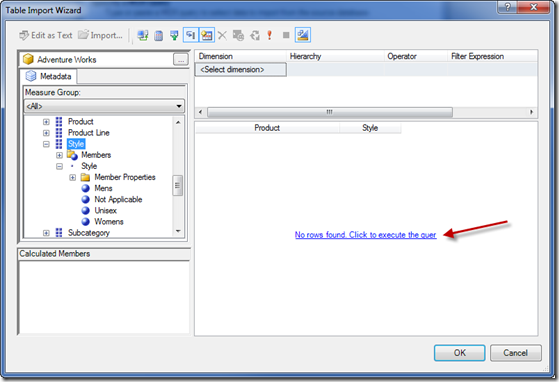Click the Subcategory hierarchy icon

pyautogui.click(x=59, y=233)
